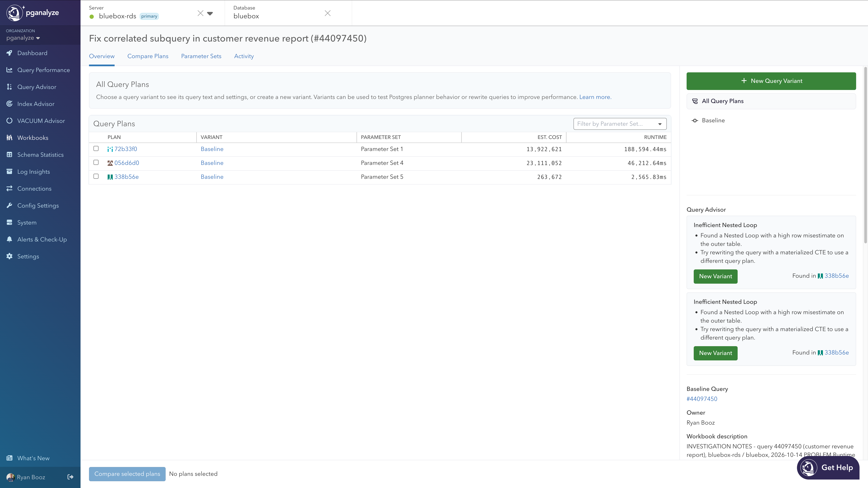The image size is (868, 488).
Task: Open baseline query link #44097450
Action: 702,399
